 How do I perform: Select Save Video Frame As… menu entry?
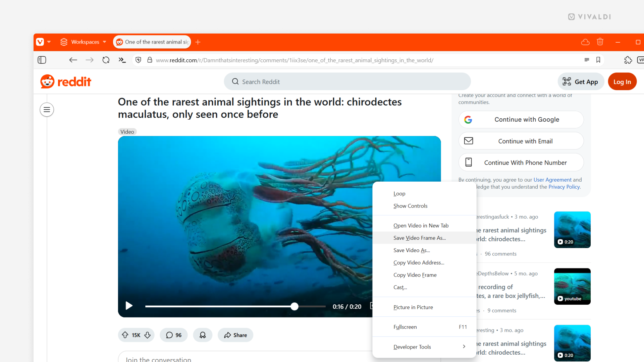420,238
